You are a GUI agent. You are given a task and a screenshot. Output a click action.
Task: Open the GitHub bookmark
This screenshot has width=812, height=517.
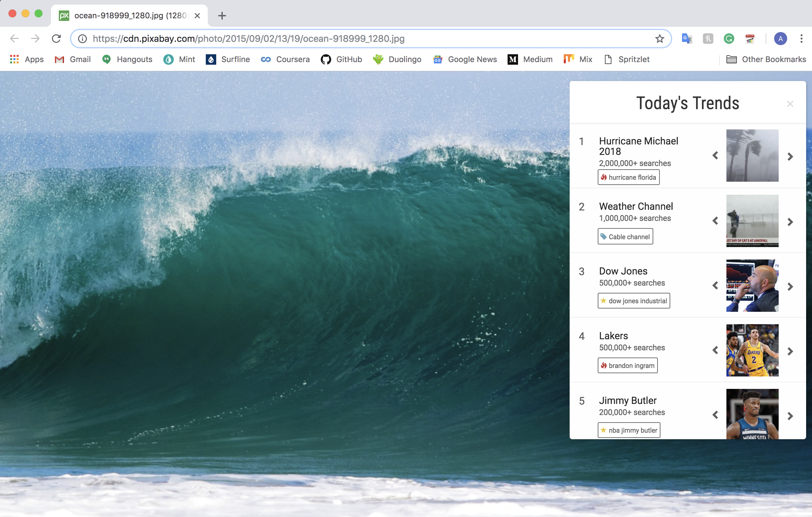(x=341, y=59)
